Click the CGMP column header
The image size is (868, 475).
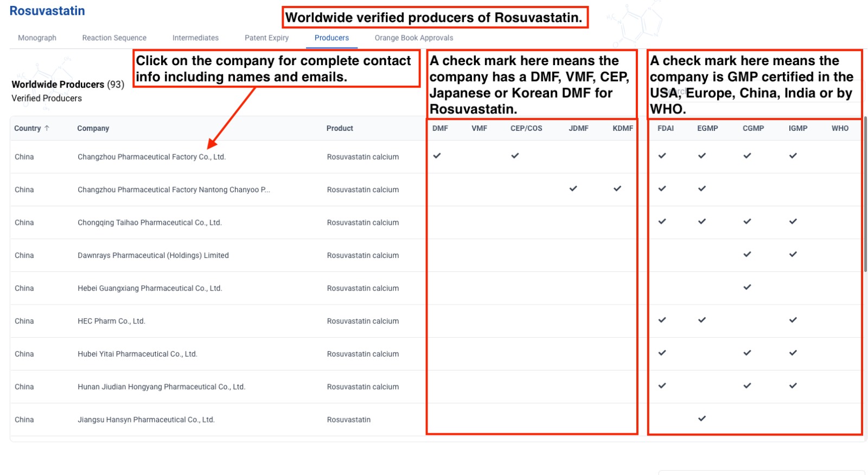(x=753, y=128)
